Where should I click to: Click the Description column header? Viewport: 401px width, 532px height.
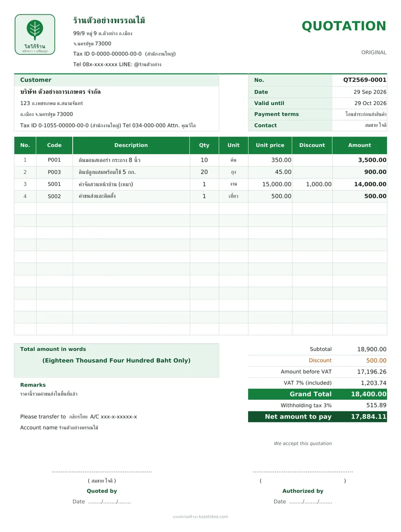[x=131, y=145]
